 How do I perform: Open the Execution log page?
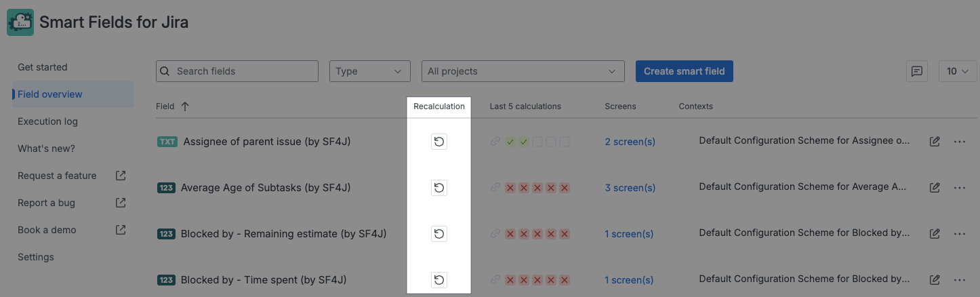(47, 121)
